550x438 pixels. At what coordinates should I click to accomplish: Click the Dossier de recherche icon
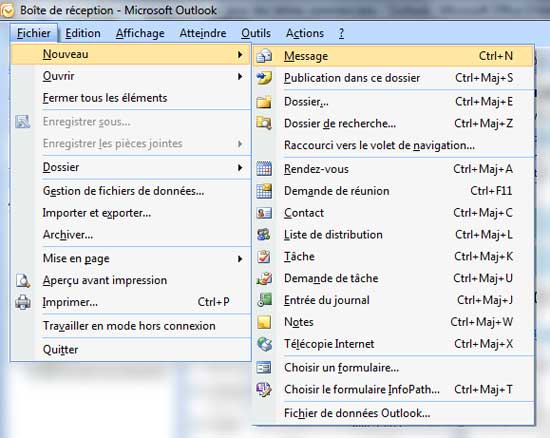[264, 123]
